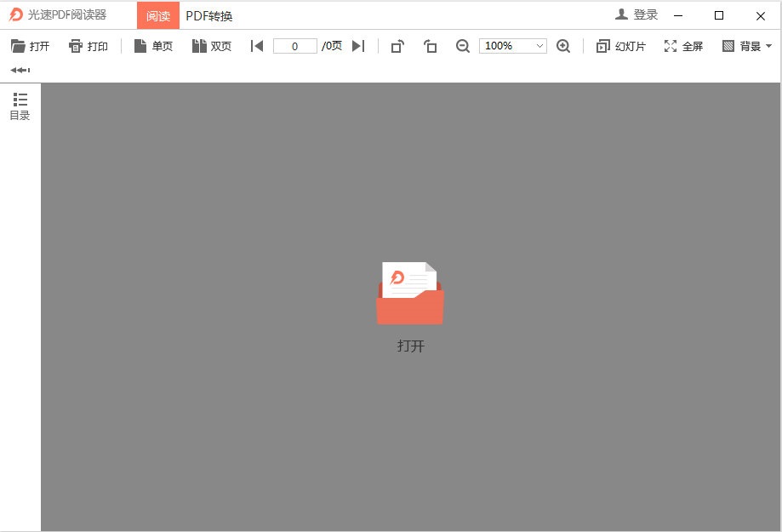
Task: Jump to the first page arrow
Action: click(257, 46)
